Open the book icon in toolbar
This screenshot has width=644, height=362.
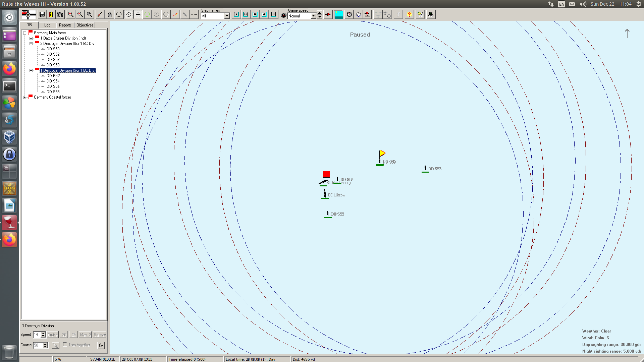(x=358, y=14)
